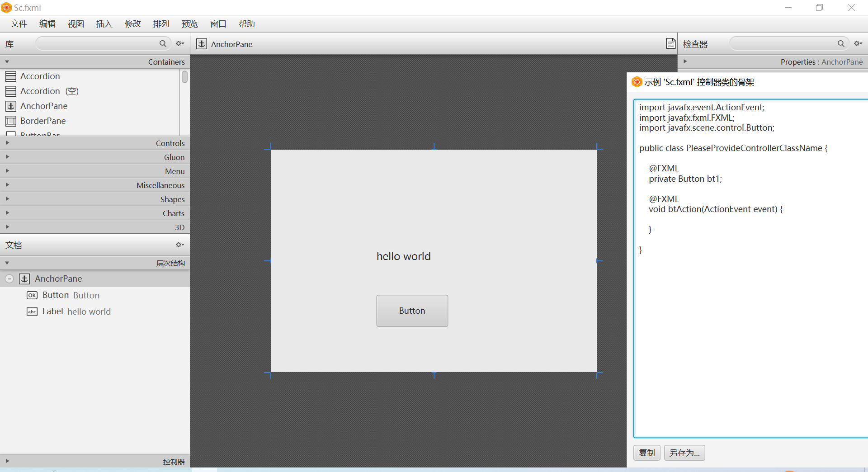
Task: Select the BorderPane container icon
Action: click(11, 121)
